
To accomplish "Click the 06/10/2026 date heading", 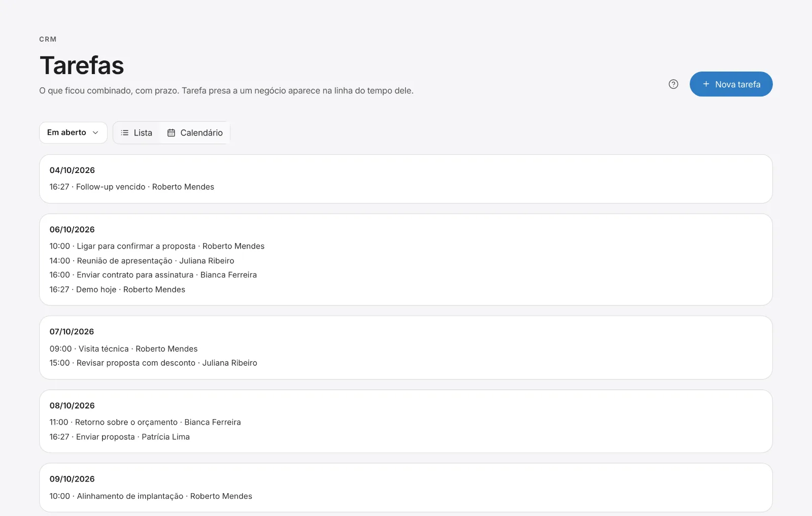I will tap(72, 230).
